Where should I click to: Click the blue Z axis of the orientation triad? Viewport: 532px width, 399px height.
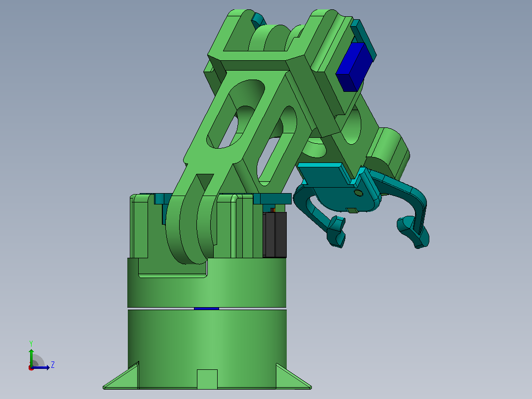pyautogui.click(x=41, y=367)
